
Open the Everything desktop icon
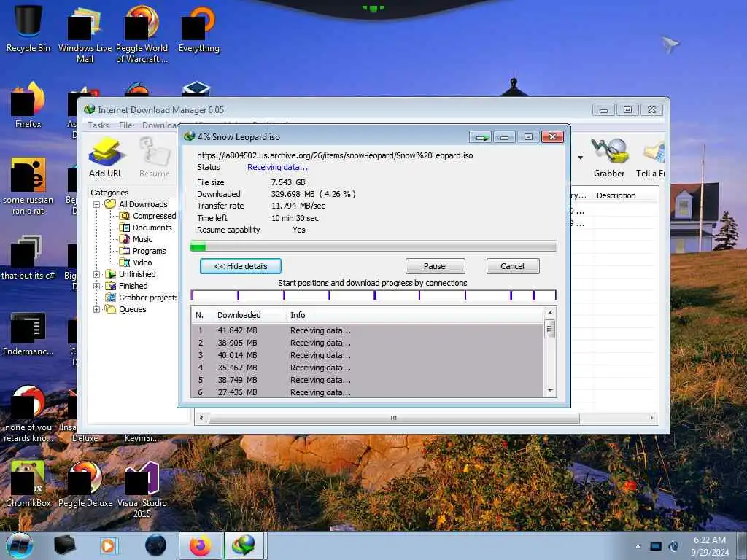(198, 28)
